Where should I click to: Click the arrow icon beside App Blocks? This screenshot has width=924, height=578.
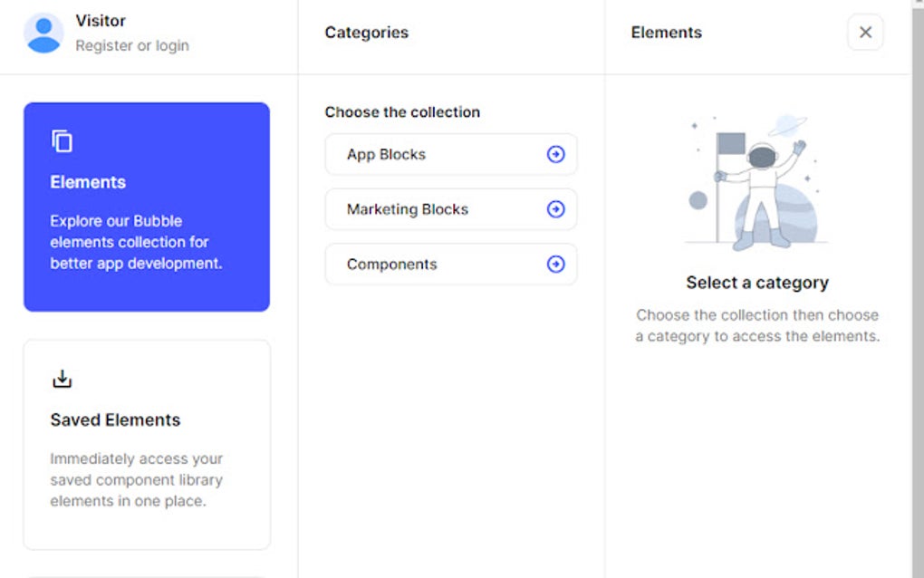coord(555,155)
